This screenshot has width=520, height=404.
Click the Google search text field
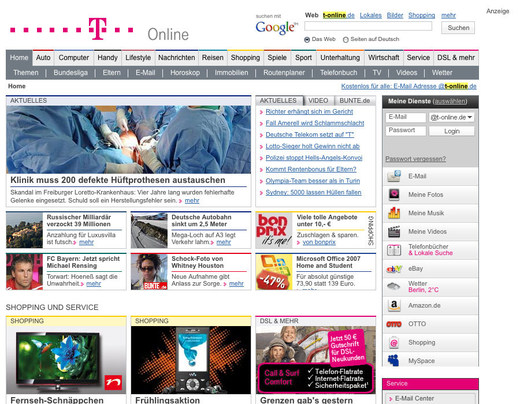tap(368, 26)
